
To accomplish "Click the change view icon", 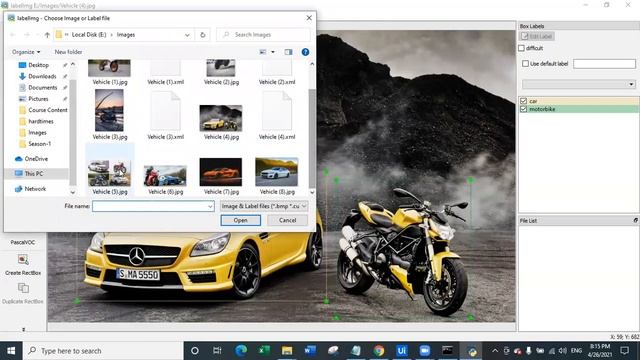I will tap(263, 52).
